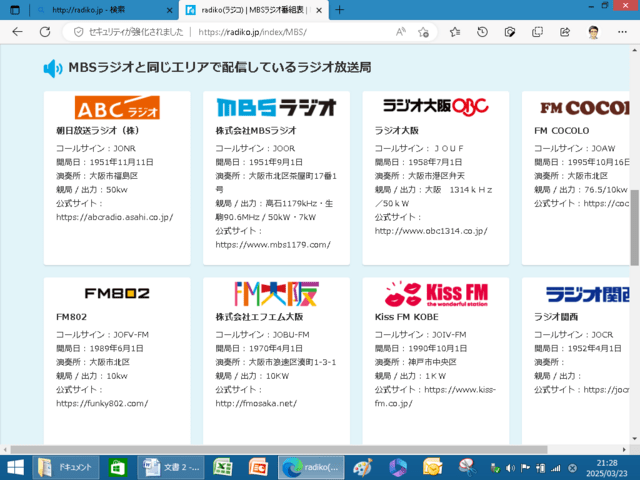Image resolution: width=640 pixels, height=480 pixels.
Task: Open the Windows Start menu
Action: coord(16,467)
